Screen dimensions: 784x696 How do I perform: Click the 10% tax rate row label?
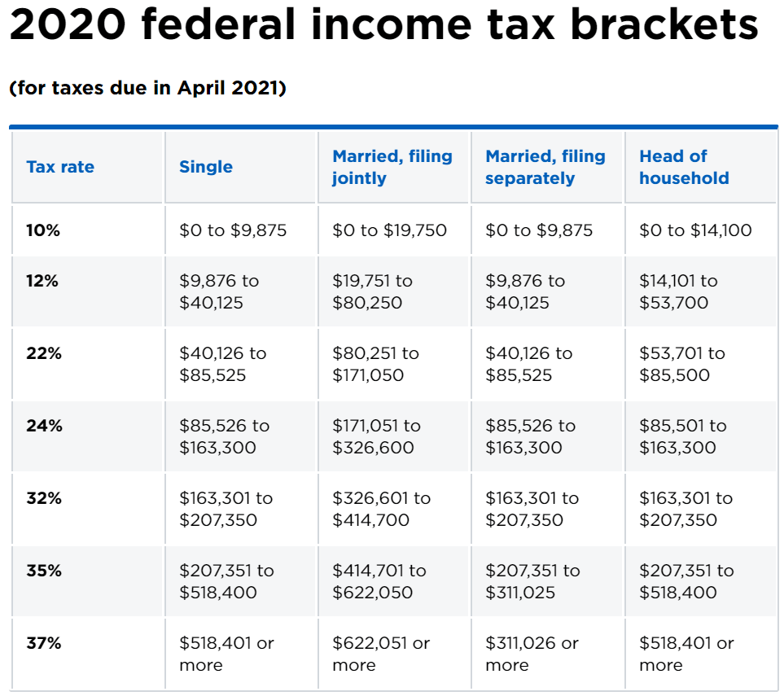tap(43, 230)
